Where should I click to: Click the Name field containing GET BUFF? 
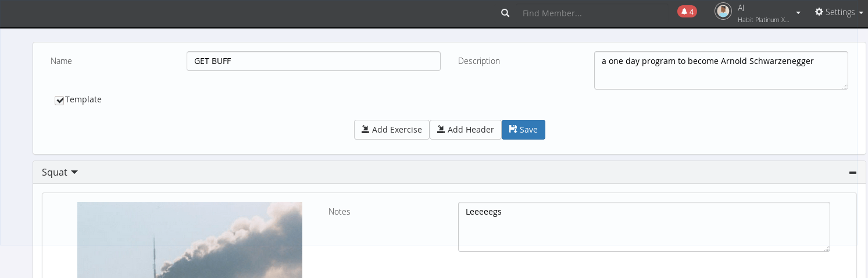click(x=313, y=61)
